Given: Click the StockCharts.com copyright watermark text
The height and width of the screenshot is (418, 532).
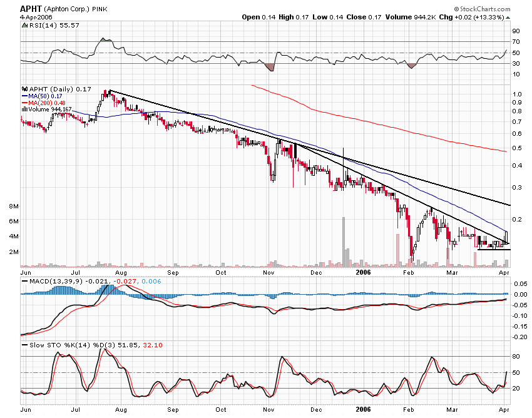Looking at the screenshot, I should (x=482, y=9).
